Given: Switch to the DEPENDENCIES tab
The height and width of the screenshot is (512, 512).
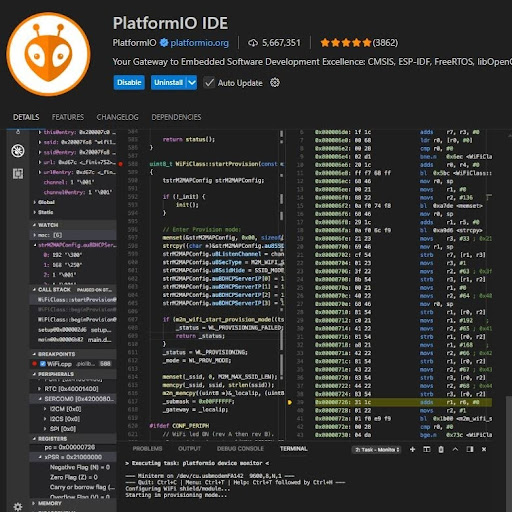Looking at the screenshot, I should tap(176, 117).
